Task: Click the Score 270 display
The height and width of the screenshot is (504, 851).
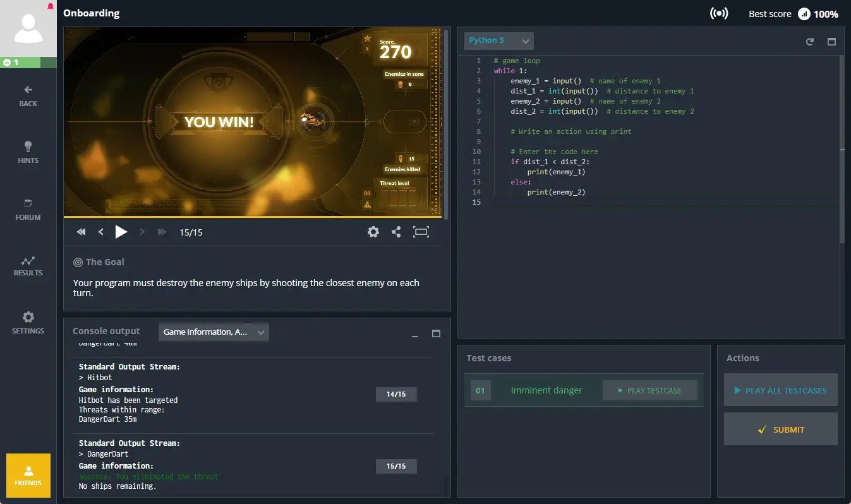Action: pyautogui.click(x=395, y=49)
